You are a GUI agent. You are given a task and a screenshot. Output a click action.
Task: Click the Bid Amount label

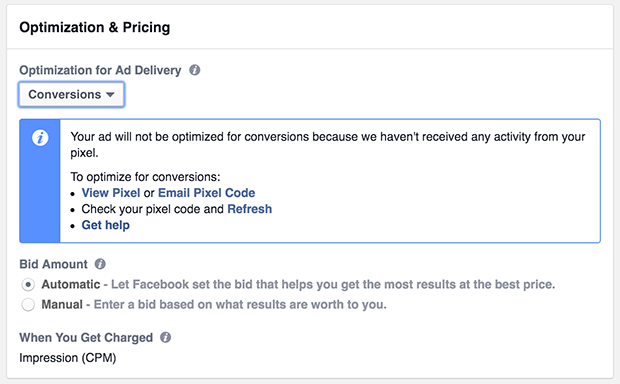[53, 264]
